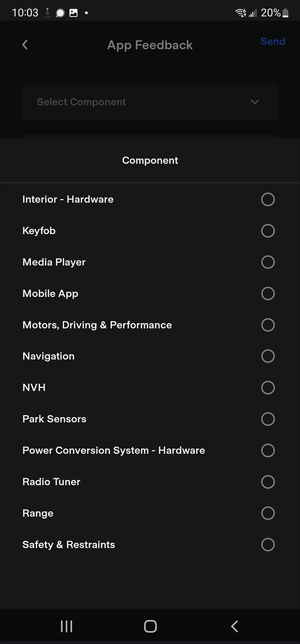Tap the Safety & Restraints label

pyautogui.click(x=69, y=545)
